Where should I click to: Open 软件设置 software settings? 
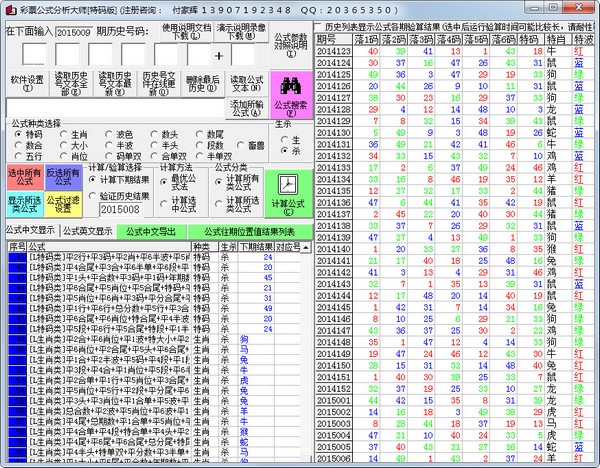(27, 83)
